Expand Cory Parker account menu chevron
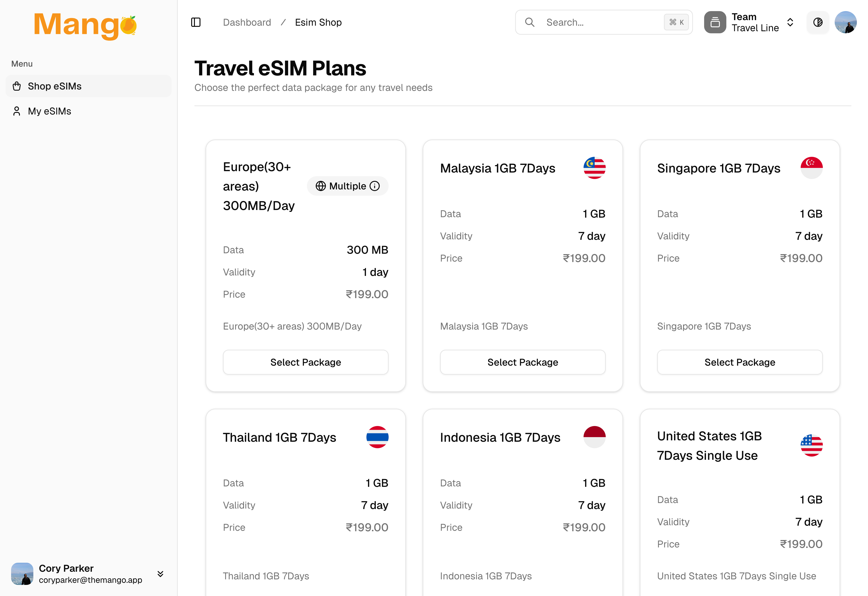868x596 pixels. click(160, 574)
